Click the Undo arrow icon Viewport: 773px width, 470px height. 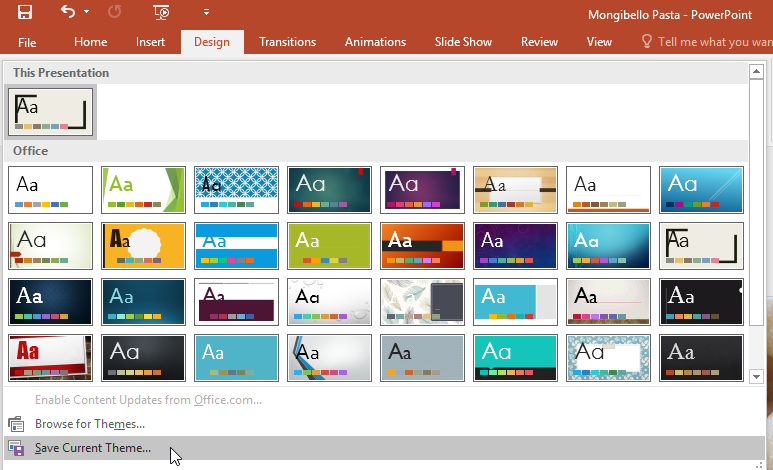tap(67, 12)
